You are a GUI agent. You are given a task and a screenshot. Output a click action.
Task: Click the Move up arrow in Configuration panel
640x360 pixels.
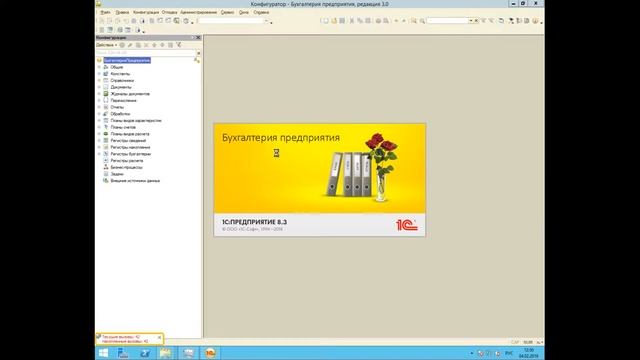tap(154, 45)
